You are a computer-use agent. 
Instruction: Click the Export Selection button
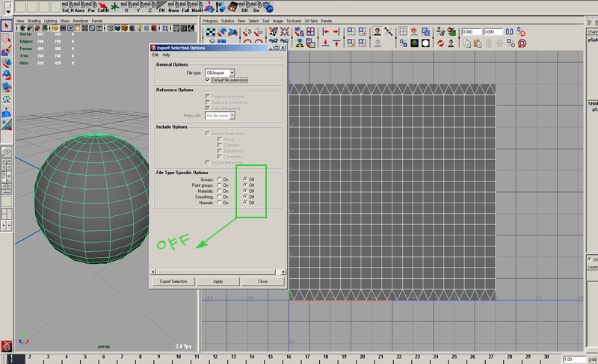pyautogui.click(x=173, y=282)
